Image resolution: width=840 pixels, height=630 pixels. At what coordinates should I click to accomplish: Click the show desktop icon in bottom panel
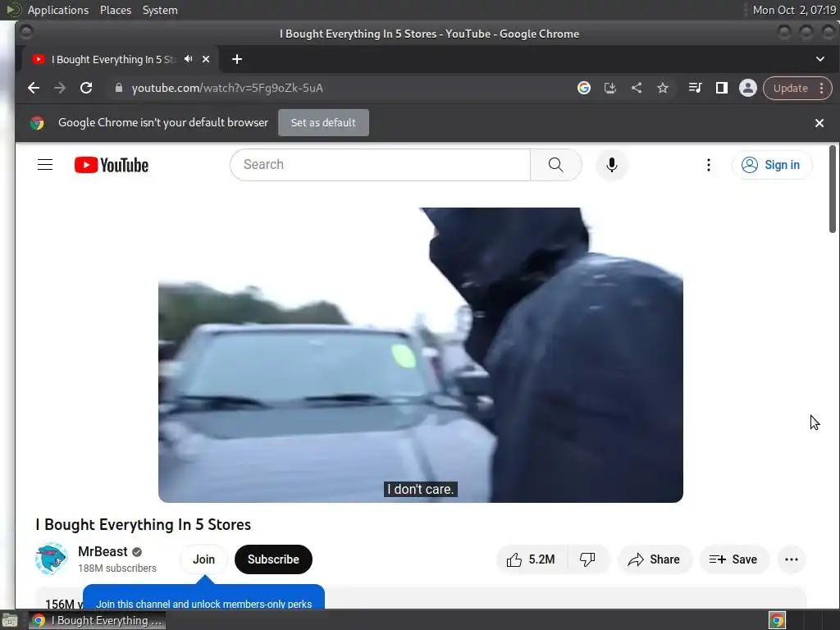click(10, 620)
